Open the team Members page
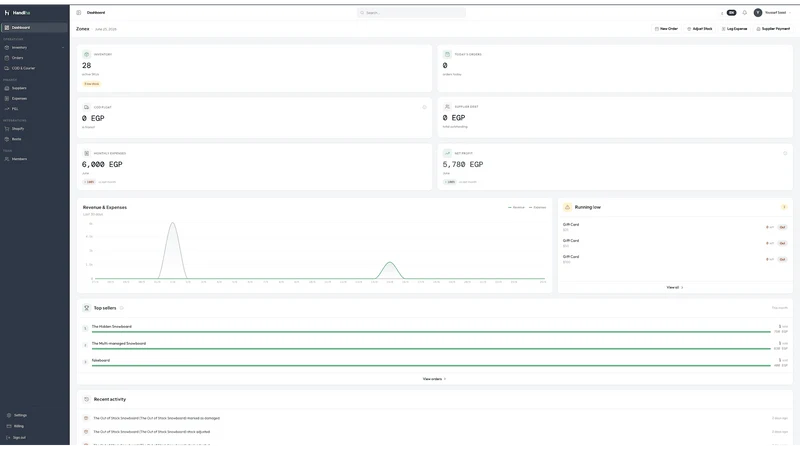 pos(34,159)
